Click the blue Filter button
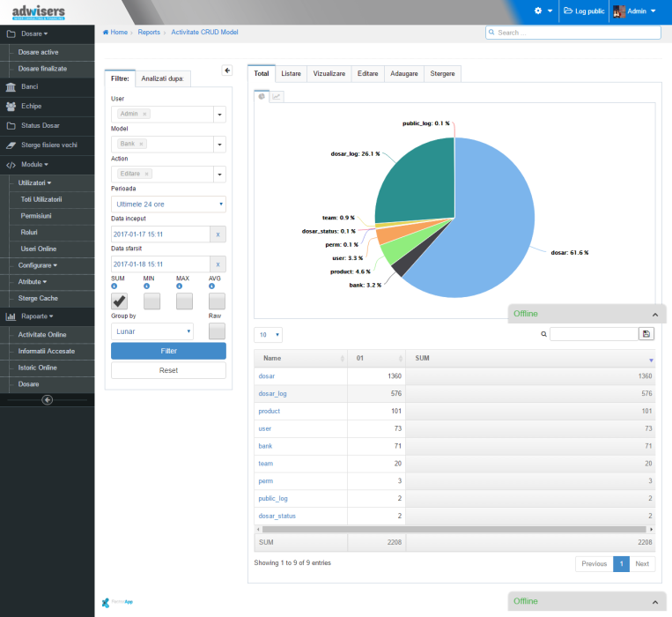This screenshot has width=672, height=617. pyautogui.click(x=168, y=351)
